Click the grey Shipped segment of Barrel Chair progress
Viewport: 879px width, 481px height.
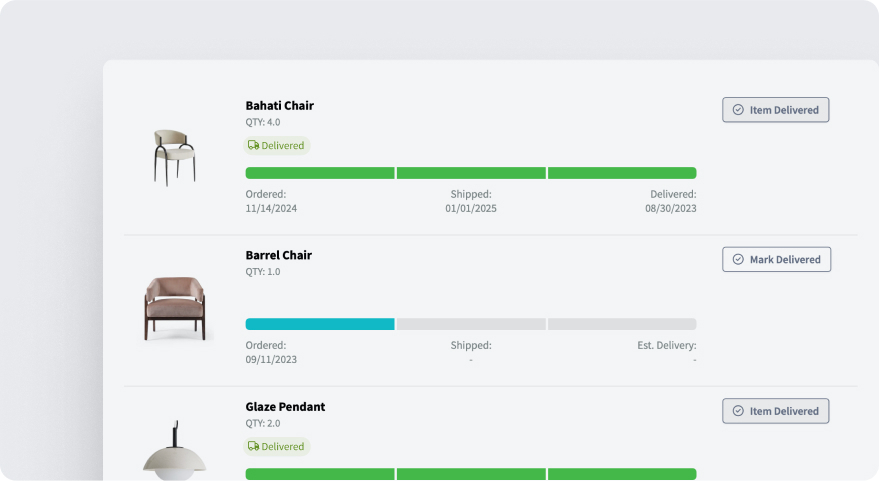click(471, 324)
